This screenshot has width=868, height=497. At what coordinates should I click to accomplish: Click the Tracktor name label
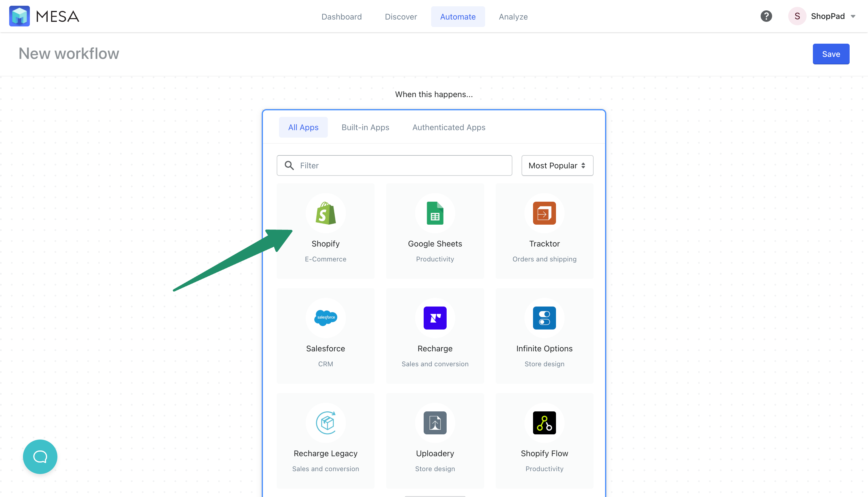click(544, 244)
